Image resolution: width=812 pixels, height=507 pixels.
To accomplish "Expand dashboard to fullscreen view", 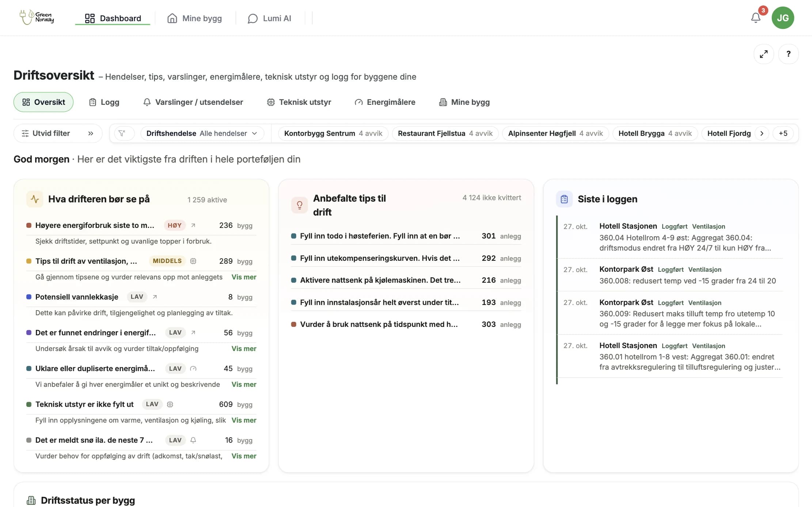I will point(764,54).
